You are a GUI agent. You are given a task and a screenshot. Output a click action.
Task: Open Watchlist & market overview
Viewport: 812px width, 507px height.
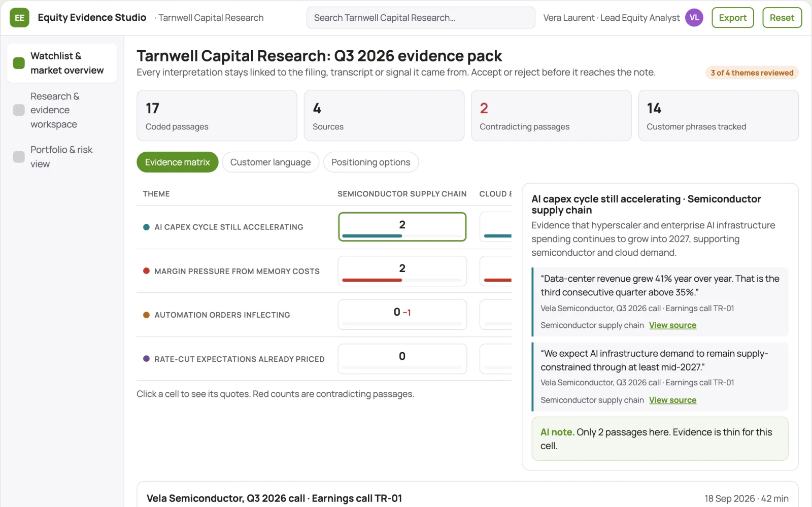click(62, 63)
